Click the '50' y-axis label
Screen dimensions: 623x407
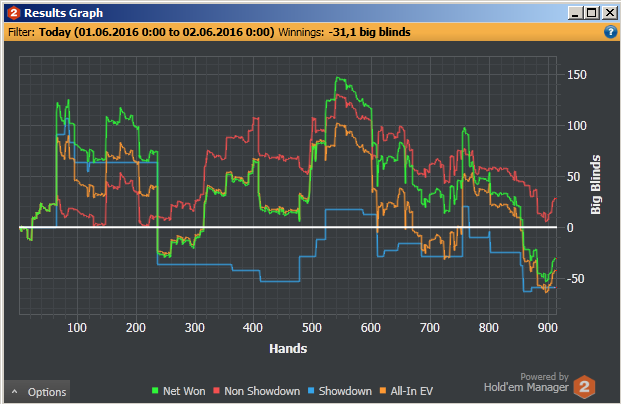573,177
